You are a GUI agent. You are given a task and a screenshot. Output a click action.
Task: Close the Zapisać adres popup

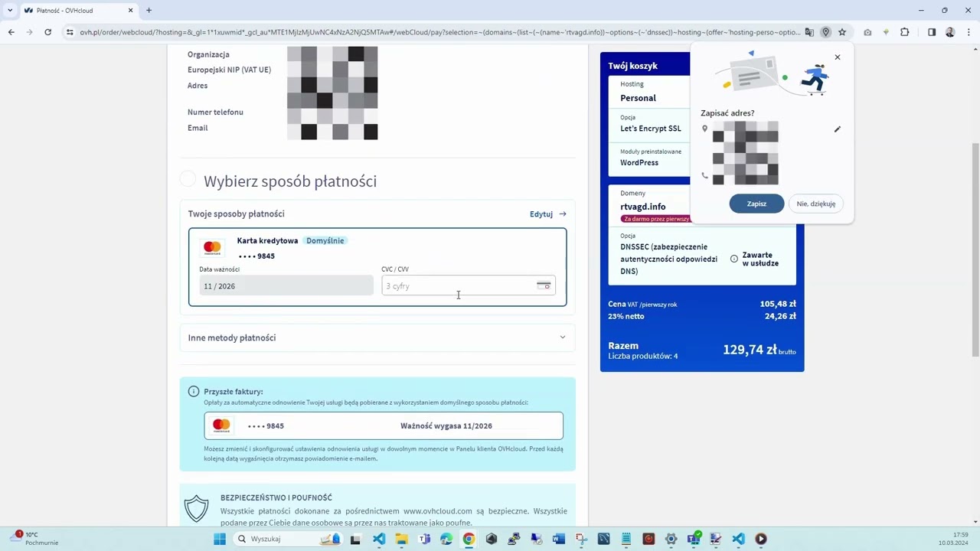838,57
